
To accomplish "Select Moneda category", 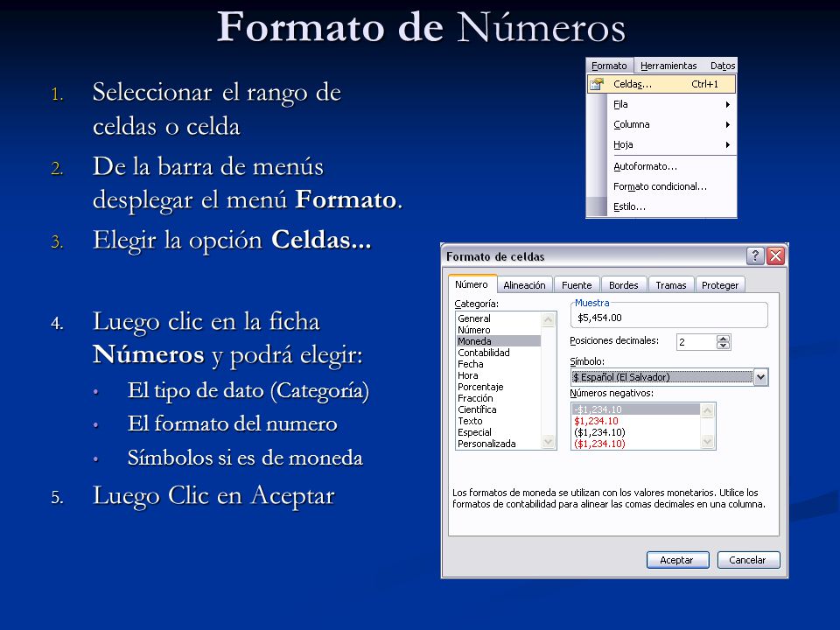I will click(498, 341).
